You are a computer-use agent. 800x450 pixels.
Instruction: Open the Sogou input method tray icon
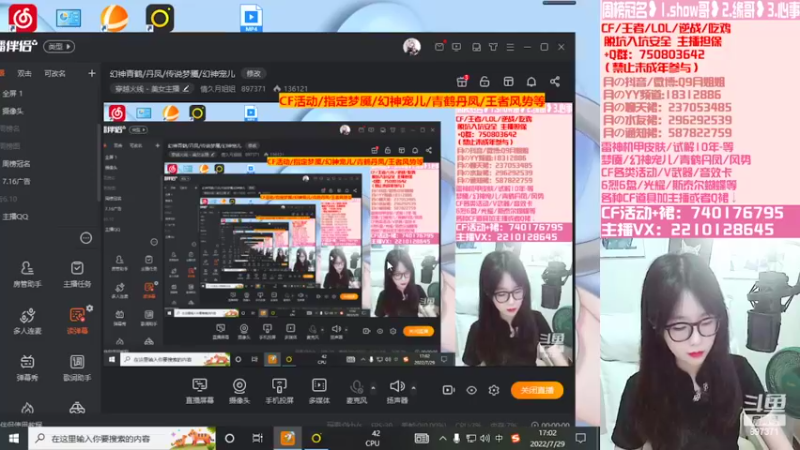pyautogui.click(x=515, y=438)
